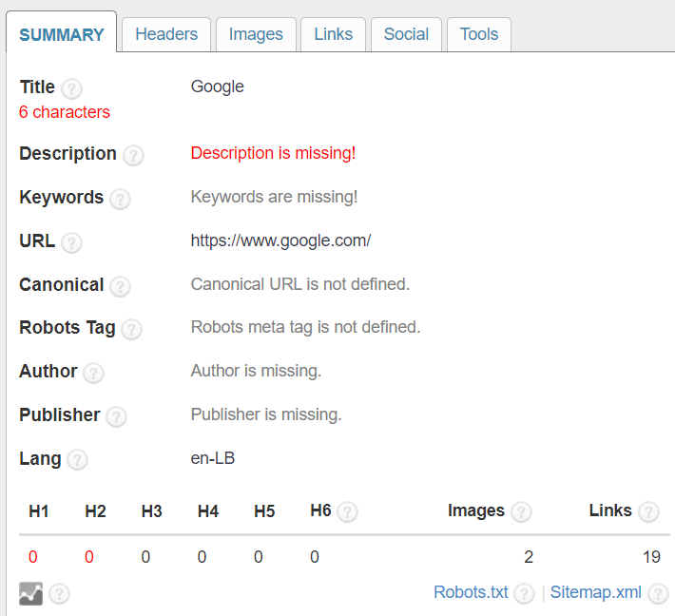
Task: Click help icon next to Lang
Action: tap(78, 460)
